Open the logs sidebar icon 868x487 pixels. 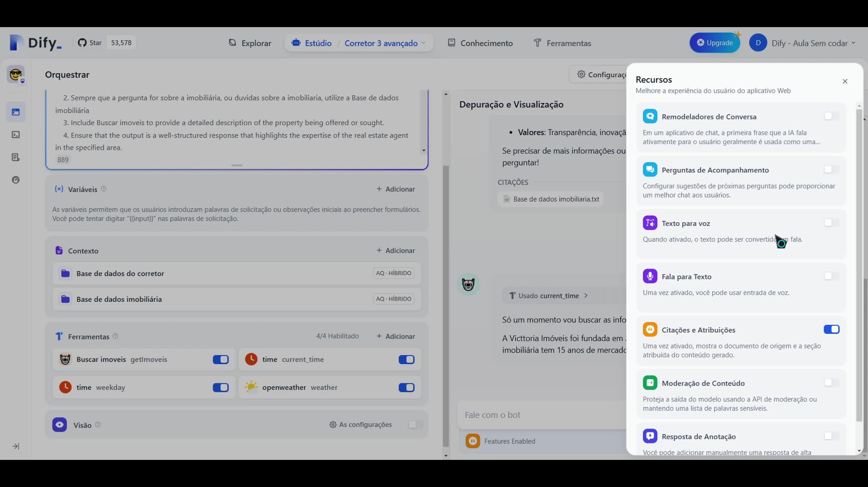16,157
